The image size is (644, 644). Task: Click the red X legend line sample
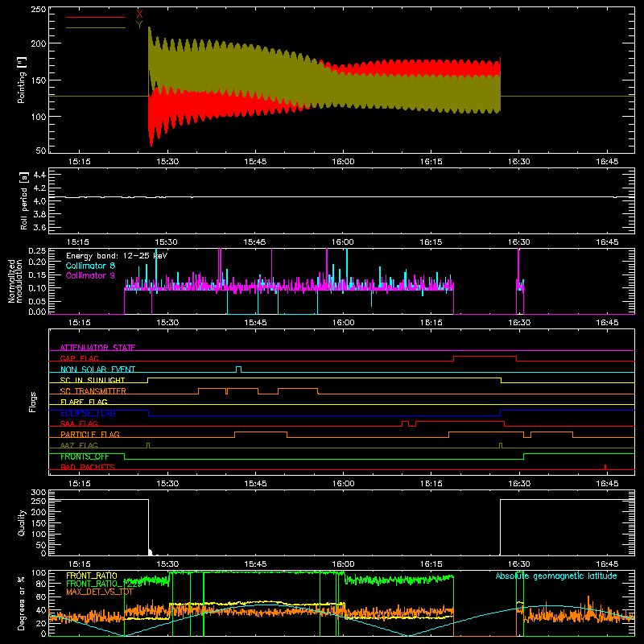pos(96,17)
